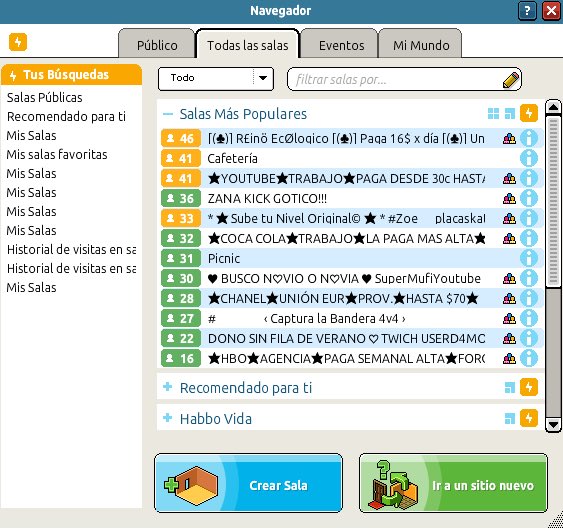Open the info icon for the HBO AGENCIA room

click(529, 358)
